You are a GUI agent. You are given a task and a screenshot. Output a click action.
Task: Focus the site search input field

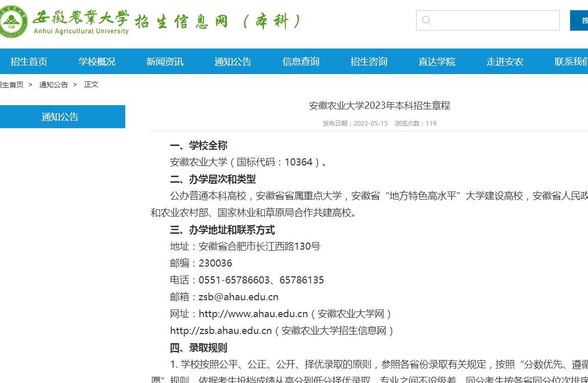[488, 20]
